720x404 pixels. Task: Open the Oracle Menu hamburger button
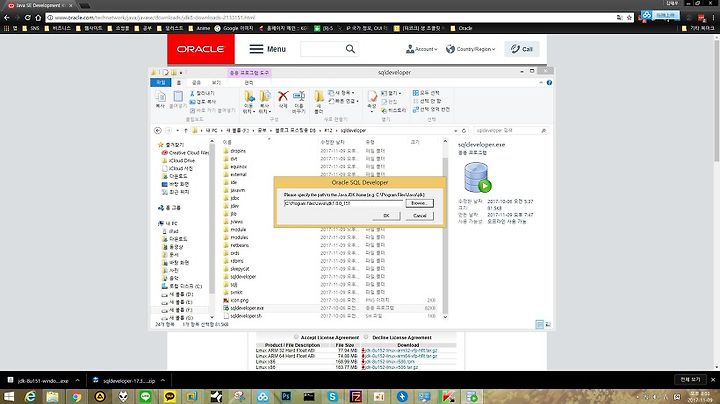pyautogui.click(x=268, y=49)
